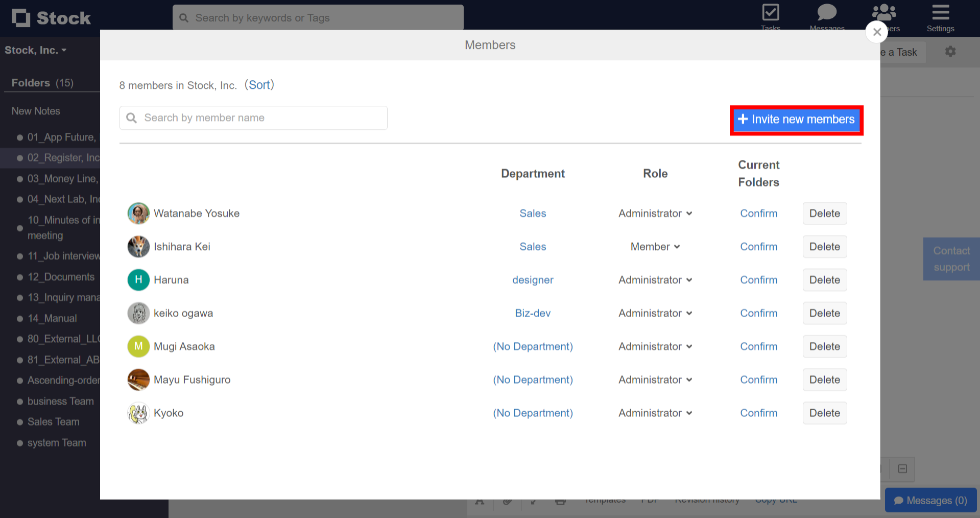Open New Notes in the sidebar

click(35, 111)
